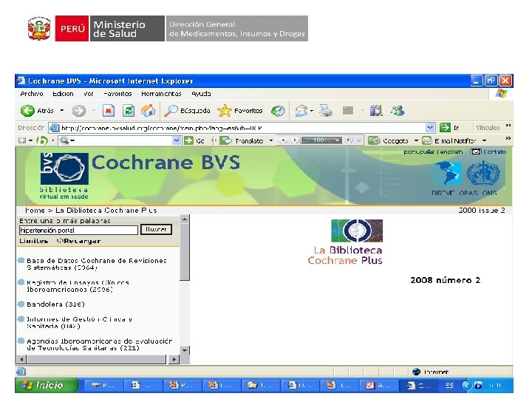The width and height of the screenshot is (532, 399).
Task: Click the Messenger people icon
Action: pos(397,111)
